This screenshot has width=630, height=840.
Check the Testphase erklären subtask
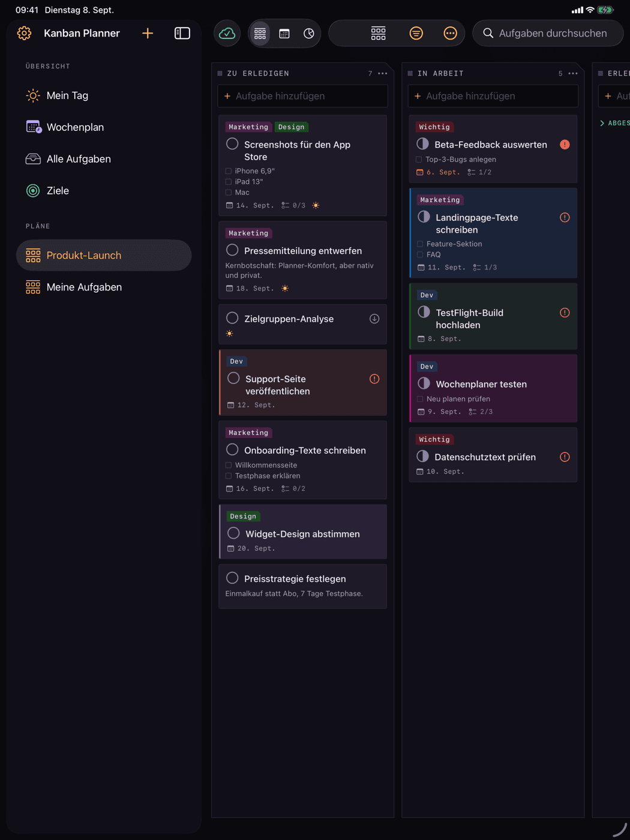[229, 476]
